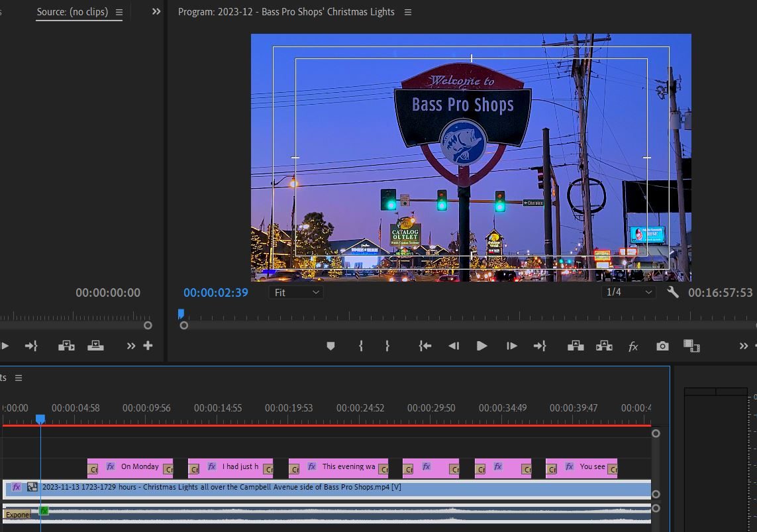This screenshot has height=532, width=757.
Task: Click the timeline playhead on the ruler
Action: (40, 419)
